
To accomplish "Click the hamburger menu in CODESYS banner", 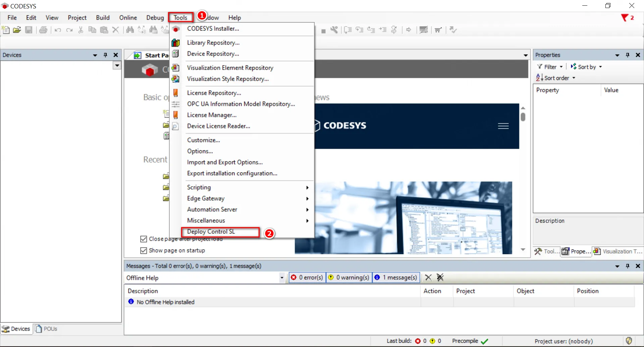I will click(503, 126).
